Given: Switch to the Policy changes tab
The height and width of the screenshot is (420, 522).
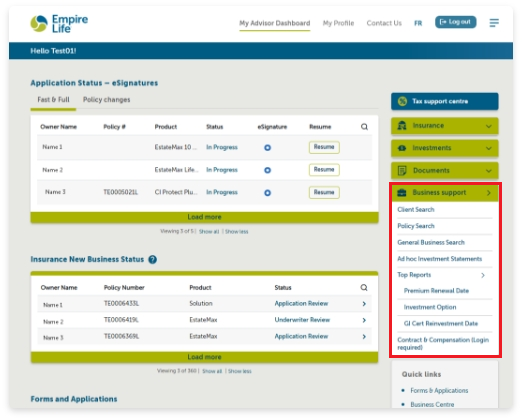Looking at the screenshot, I should (x=107, y=100).
